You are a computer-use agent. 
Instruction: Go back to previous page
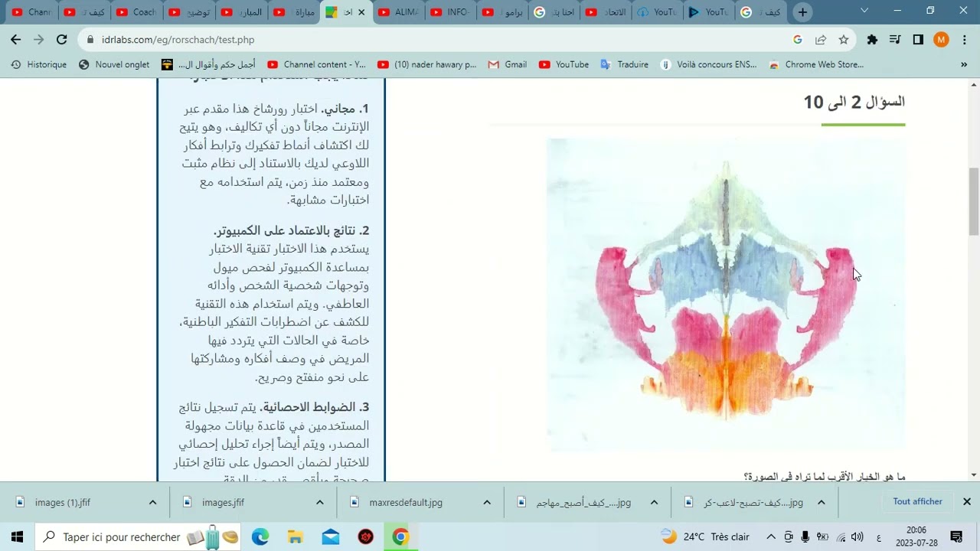tap(15, 40)
